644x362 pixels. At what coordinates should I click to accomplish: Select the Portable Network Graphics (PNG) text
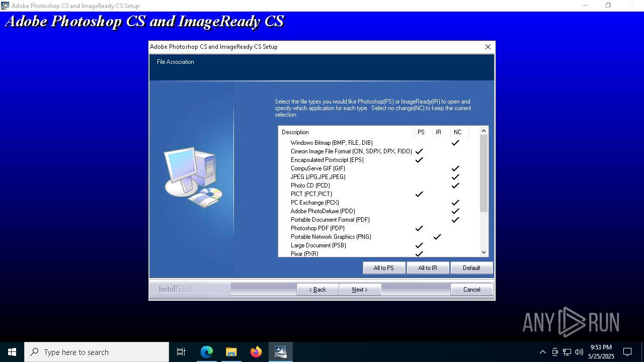click(x=331, y=237)
